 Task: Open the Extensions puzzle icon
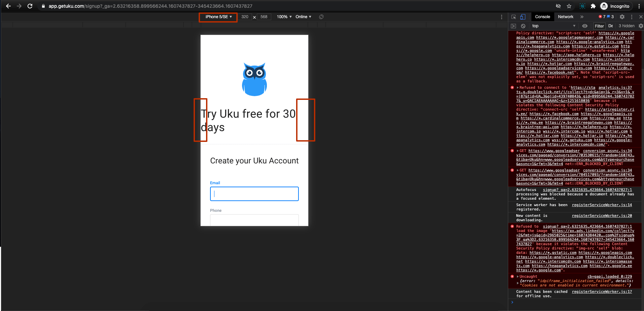(593, 6)
